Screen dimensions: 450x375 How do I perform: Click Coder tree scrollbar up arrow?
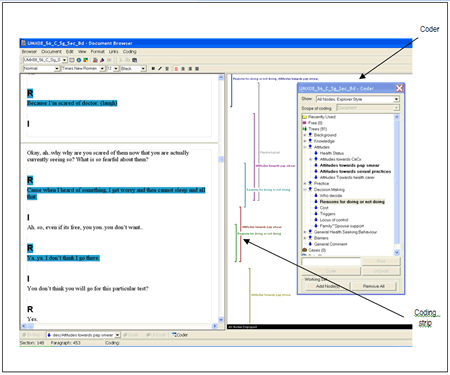tap(397, 117)
